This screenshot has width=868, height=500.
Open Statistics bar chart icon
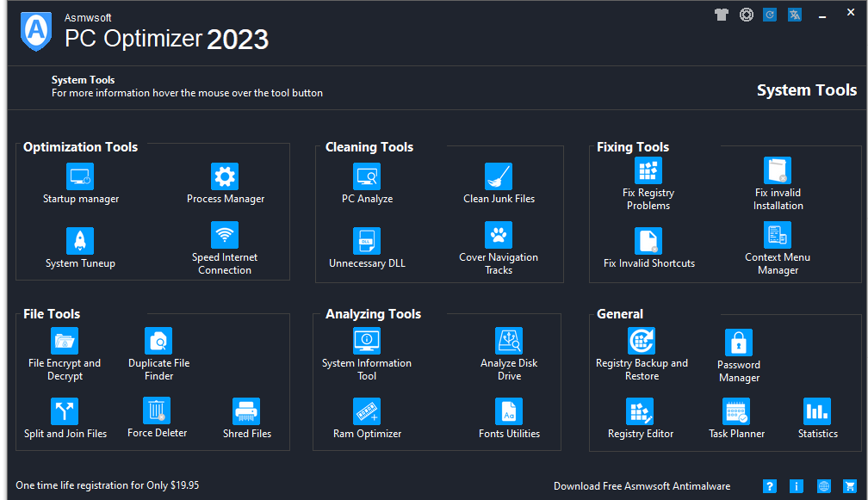point(817,411)
